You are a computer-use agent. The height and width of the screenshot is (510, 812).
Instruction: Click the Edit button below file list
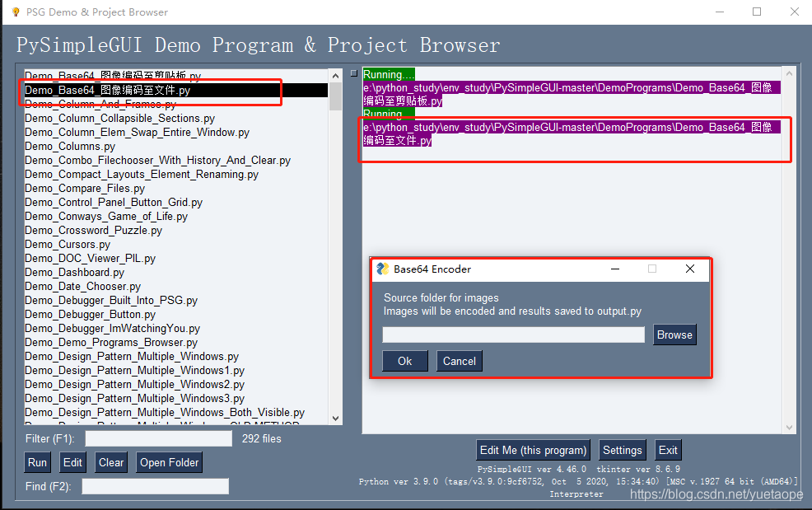[x=72, y=462]
